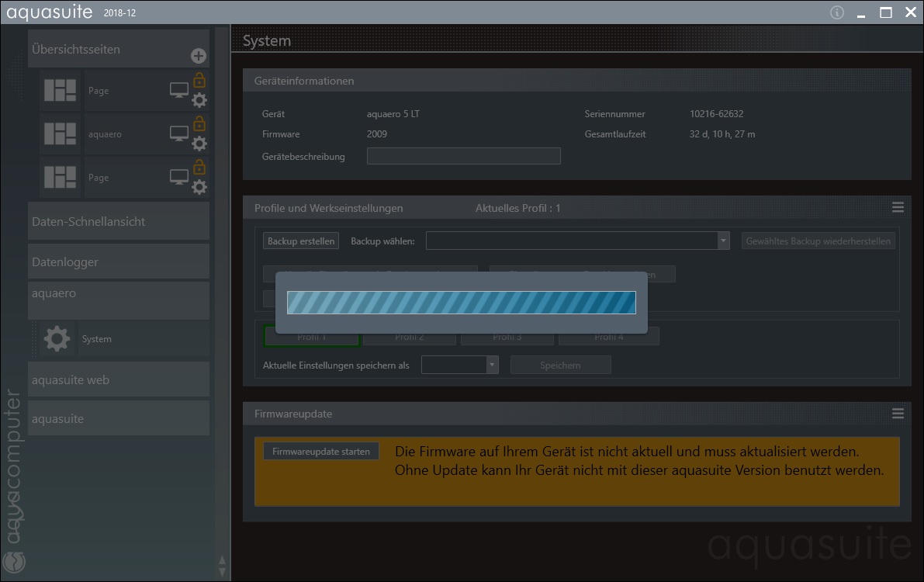This screenshot has width=924, height=582.
Task: Open the Backup wählen dropdown
Action: coord(723,241)
